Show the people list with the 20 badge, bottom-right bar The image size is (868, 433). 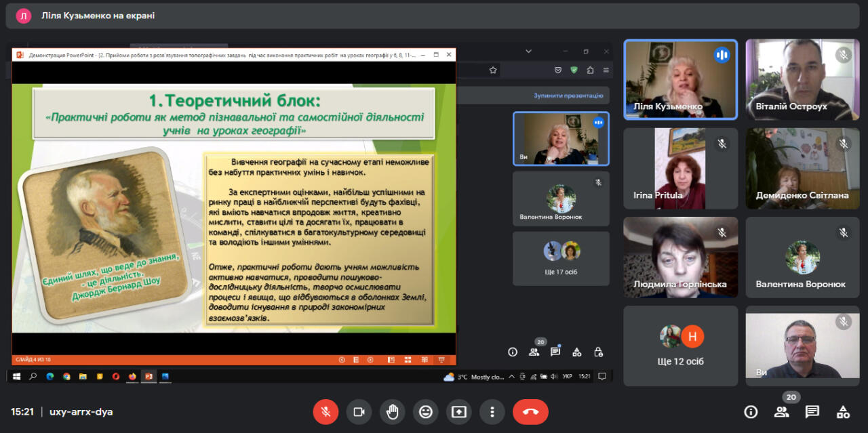tap(782, 411)
